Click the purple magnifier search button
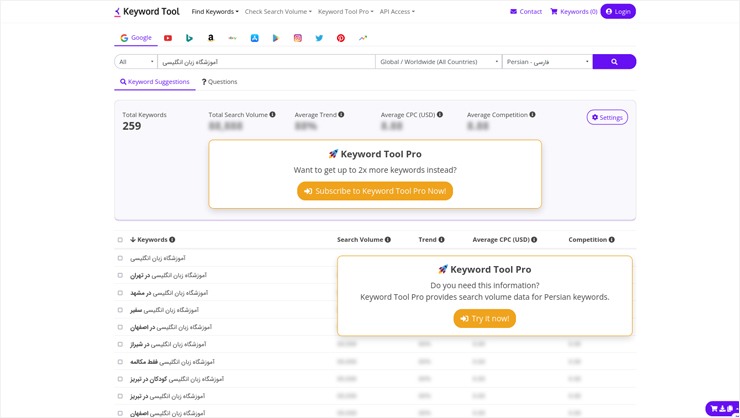Image resolution: width=740 pixels, height=418 pixels. [614, 62]
